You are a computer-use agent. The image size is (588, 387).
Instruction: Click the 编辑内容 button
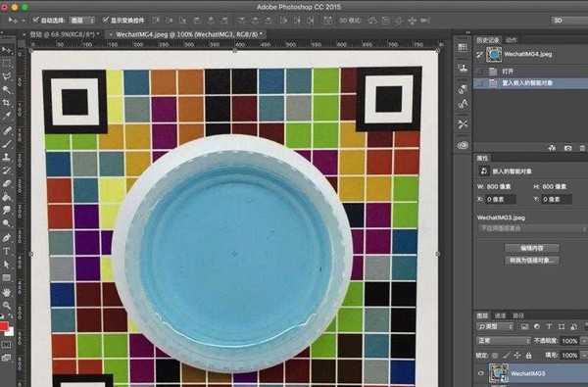pyautogui.click(x=532, y=248)
